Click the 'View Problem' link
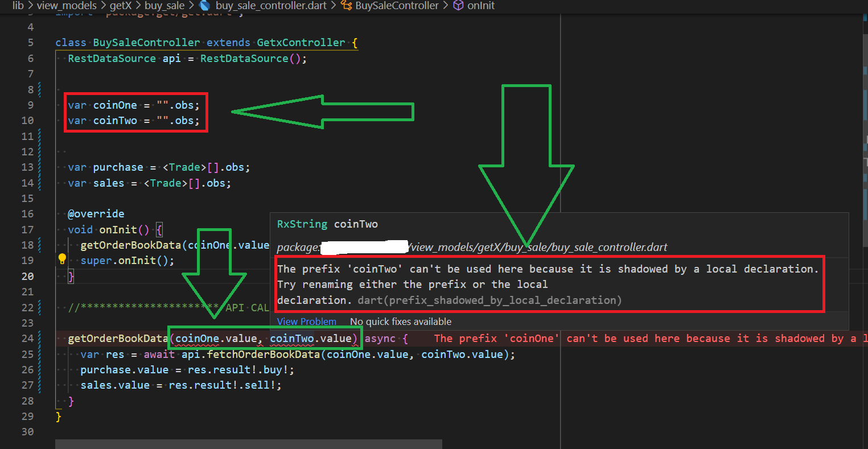The height and width of the screenshot is (449, 868). (306, 321)
